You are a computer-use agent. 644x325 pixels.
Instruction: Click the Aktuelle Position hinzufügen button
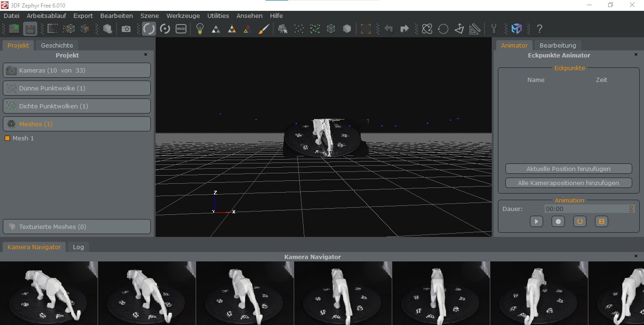(568, 169)
